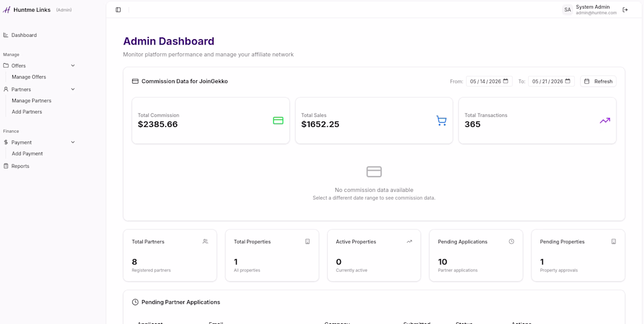The image size is (644, 324).
Task: Click the blue Total Sales cart icon
Action: 441,120
